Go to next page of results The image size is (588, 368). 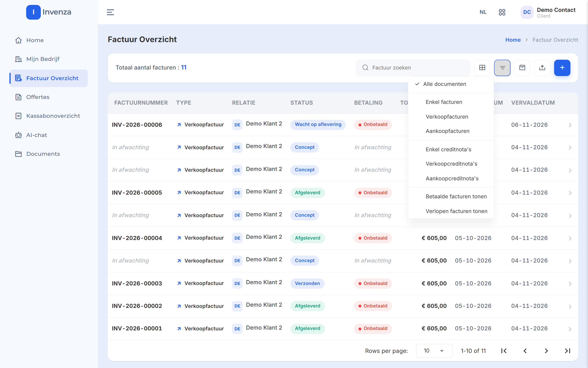pyautogui.click(x=546, y=351)
